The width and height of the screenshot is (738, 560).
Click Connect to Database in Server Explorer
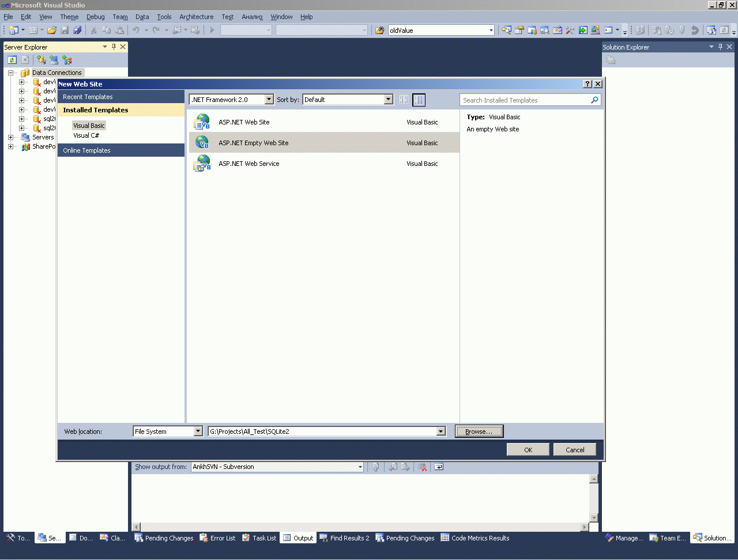[41, 60]
